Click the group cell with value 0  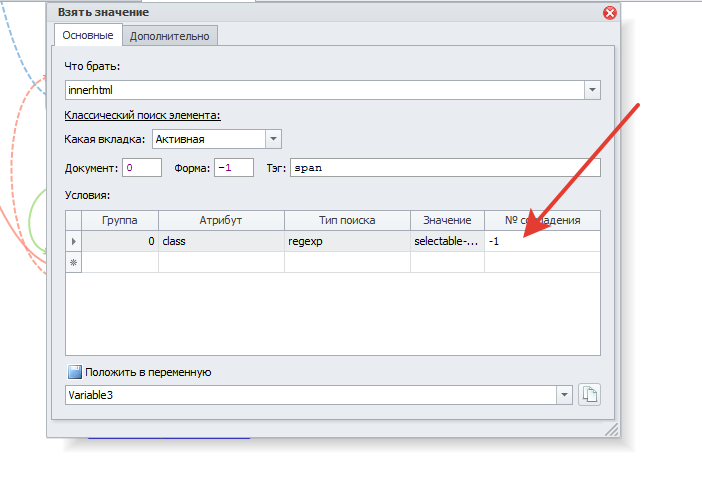(120, 241)
